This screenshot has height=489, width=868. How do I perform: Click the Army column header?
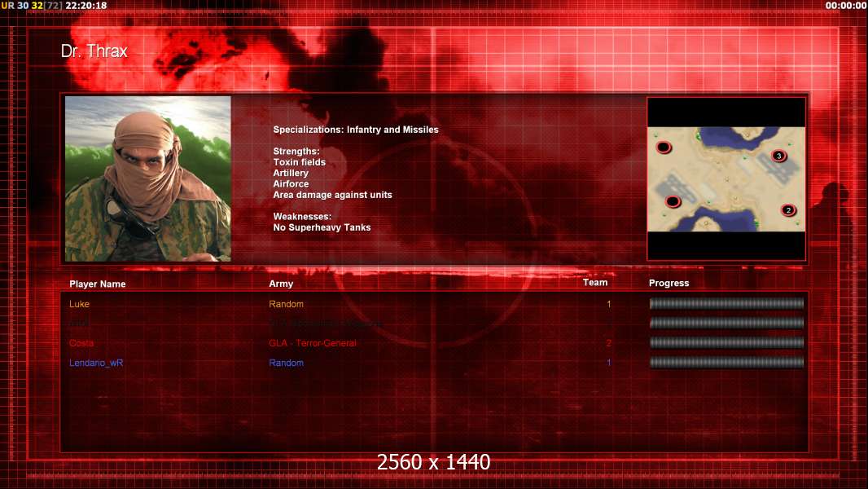281,284
